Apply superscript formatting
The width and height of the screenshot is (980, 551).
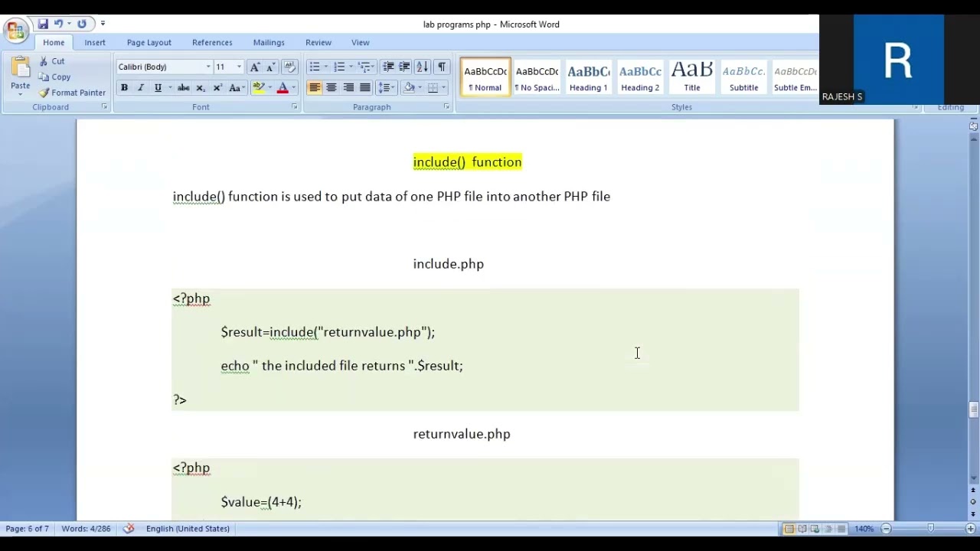pos(217,88)
